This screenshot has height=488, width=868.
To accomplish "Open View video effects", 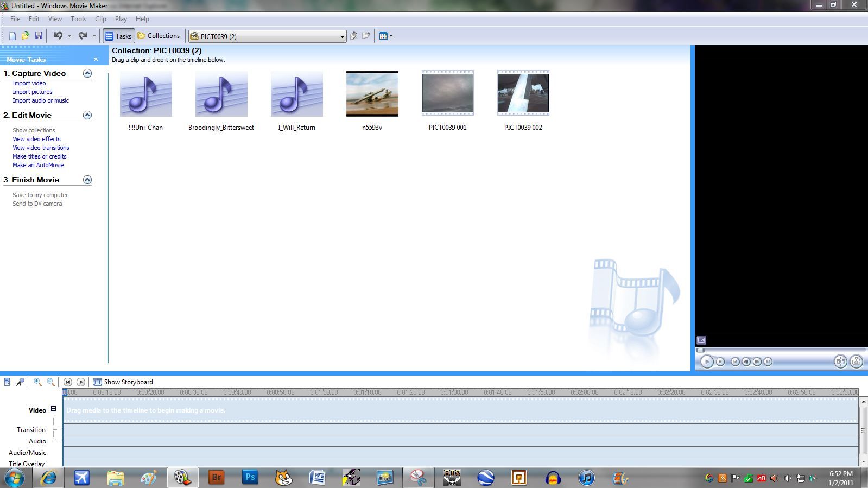I will point(36,139).
